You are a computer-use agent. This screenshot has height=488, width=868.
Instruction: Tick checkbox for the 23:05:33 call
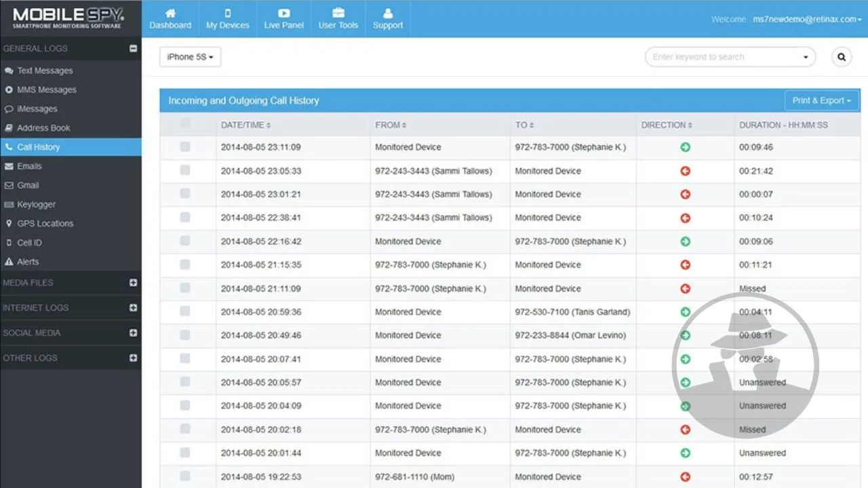point(185,170)
